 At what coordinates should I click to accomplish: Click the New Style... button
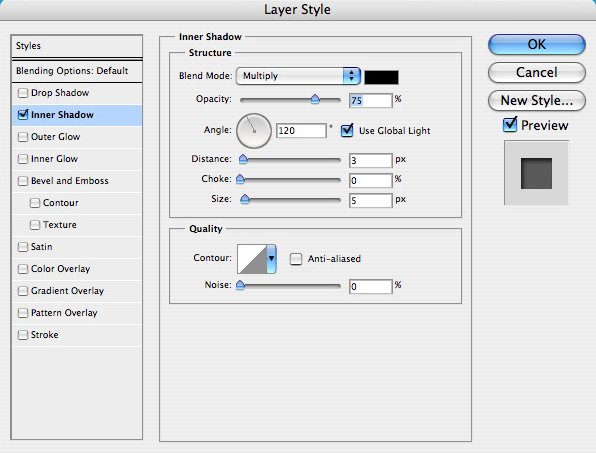point(536,101)
